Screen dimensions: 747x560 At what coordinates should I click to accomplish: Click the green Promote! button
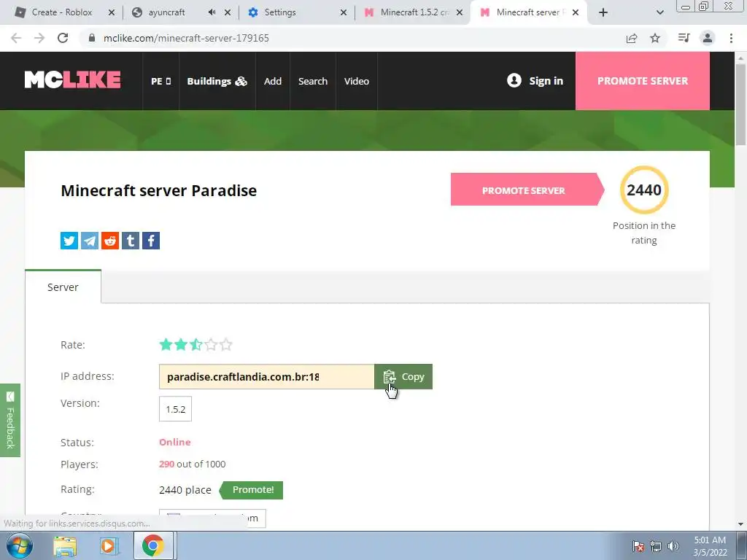pos(252,489)
